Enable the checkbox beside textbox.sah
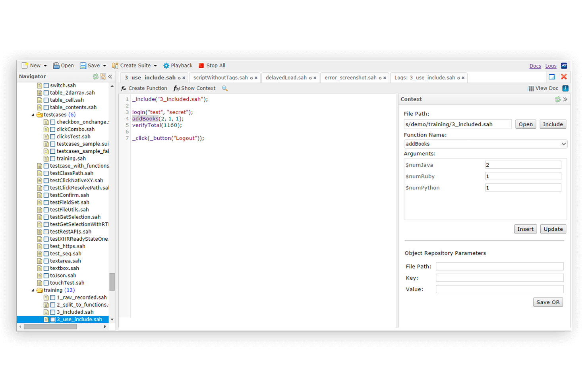The height and width of the screenshot is (392, 588). coord(46,268)
